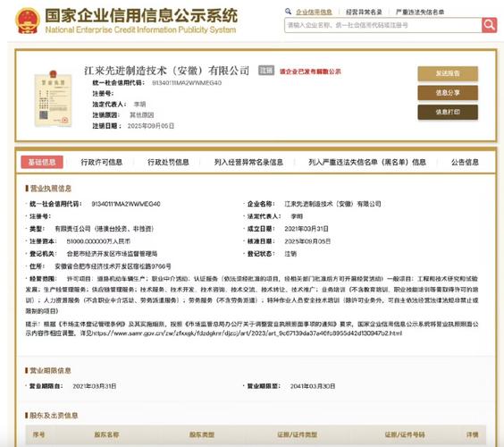Click the small blue magnifier beside 企业信用信息
Screen dimensions: 504x447
tap(288, 12)
